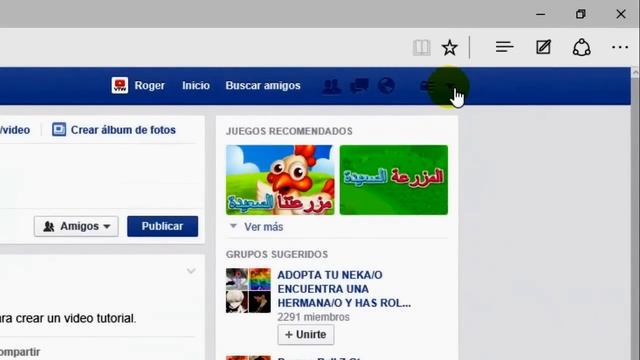Open the chicken farm game thumbnail
This screenshot has width=640, height=360.
click(x=280, y=180)
